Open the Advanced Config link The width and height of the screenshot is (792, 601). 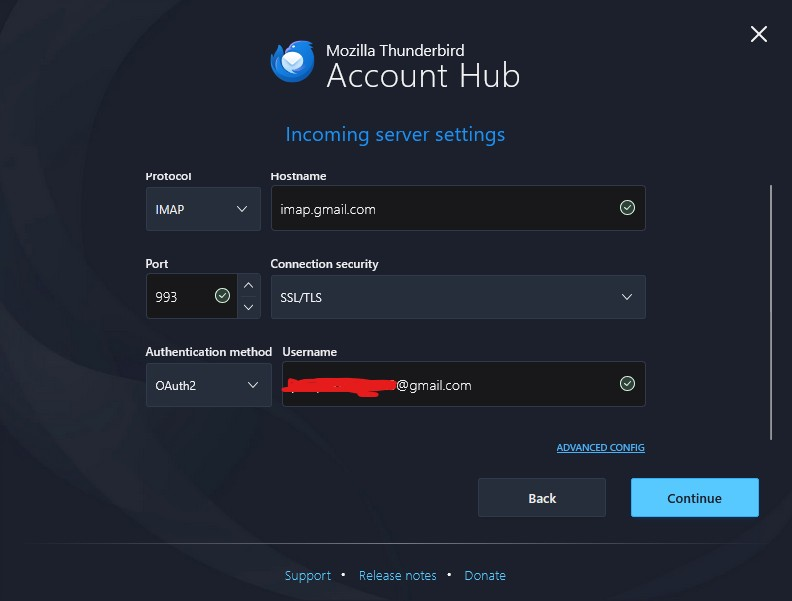coord(601,447)
